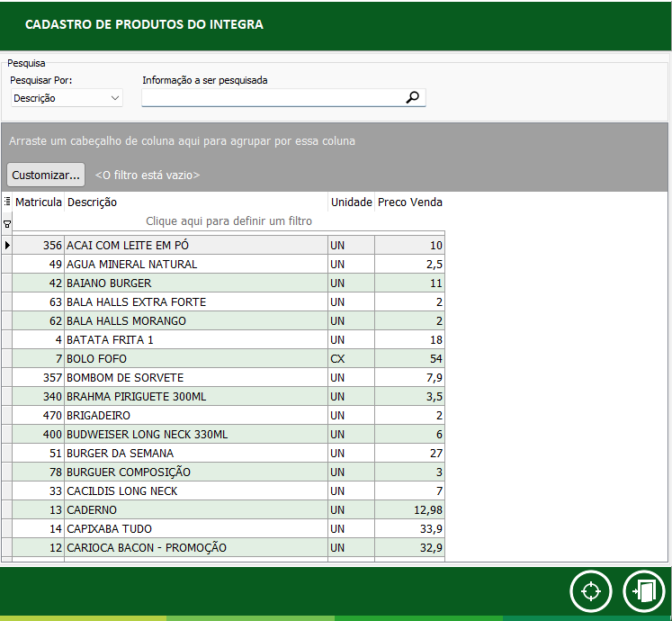Click matricula cell 400
The width and height of the screenshot is (672, 621).
click(x=39, y=434)
